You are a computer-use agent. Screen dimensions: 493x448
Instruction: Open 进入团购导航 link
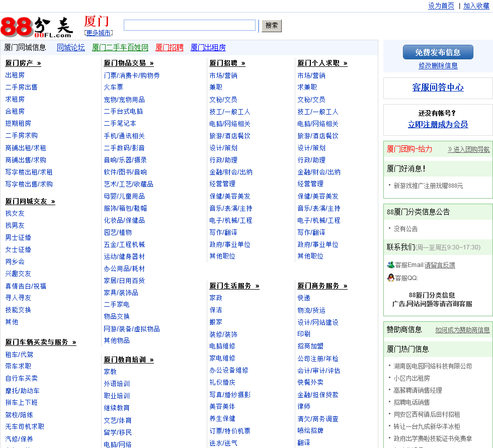pyautogui.click(x=469, y=149)
